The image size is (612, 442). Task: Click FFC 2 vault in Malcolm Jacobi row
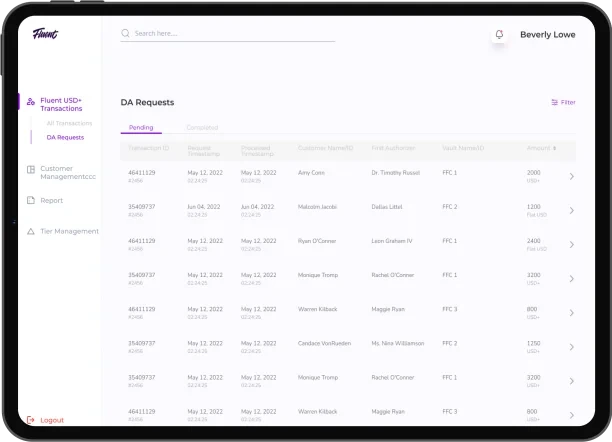tap(450, 207)
